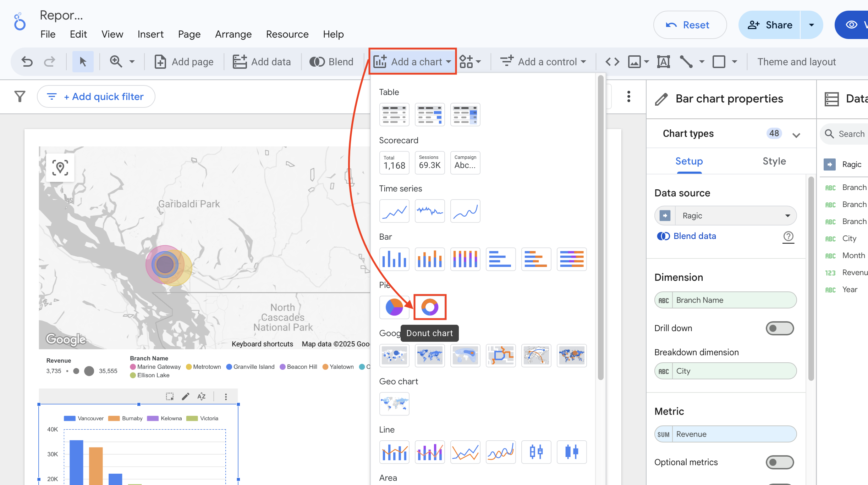868x485 pixels.
Task: Click Add data button
Action: click(x=262, y=62)
